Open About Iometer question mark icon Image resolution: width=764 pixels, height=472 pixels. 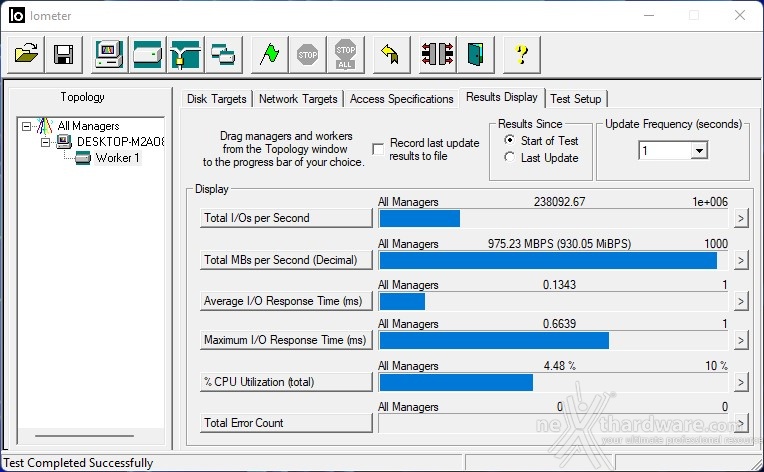click(521, 55)
